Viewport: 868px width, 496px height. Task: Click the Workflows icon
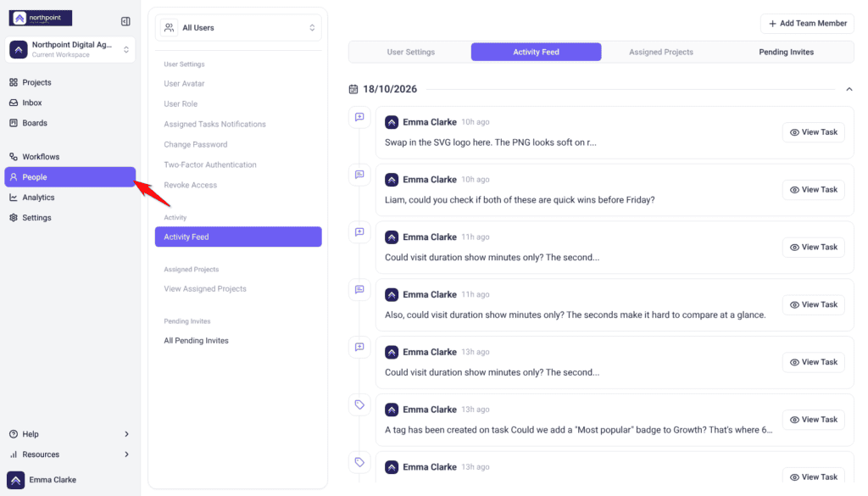tap(14, 157)
